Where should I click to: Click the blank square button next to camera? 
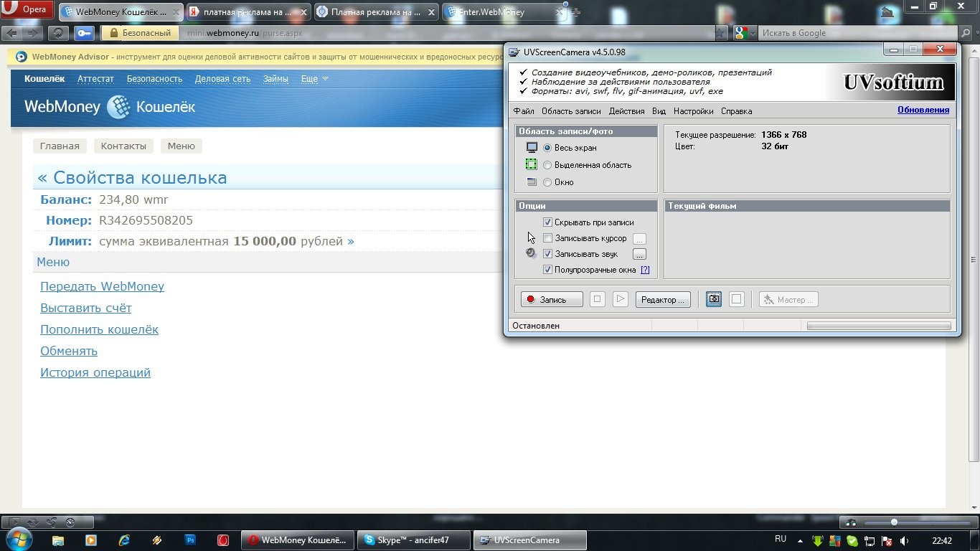coord(736,300)
